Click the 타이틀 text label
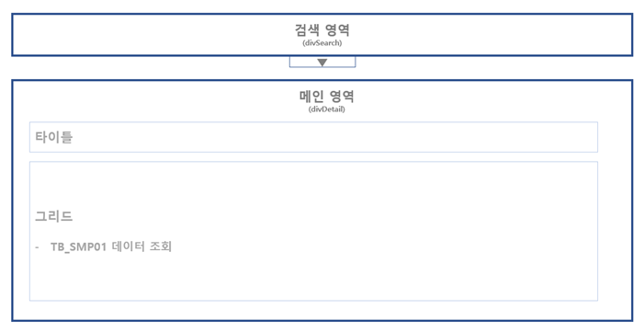 pos(54,137)
